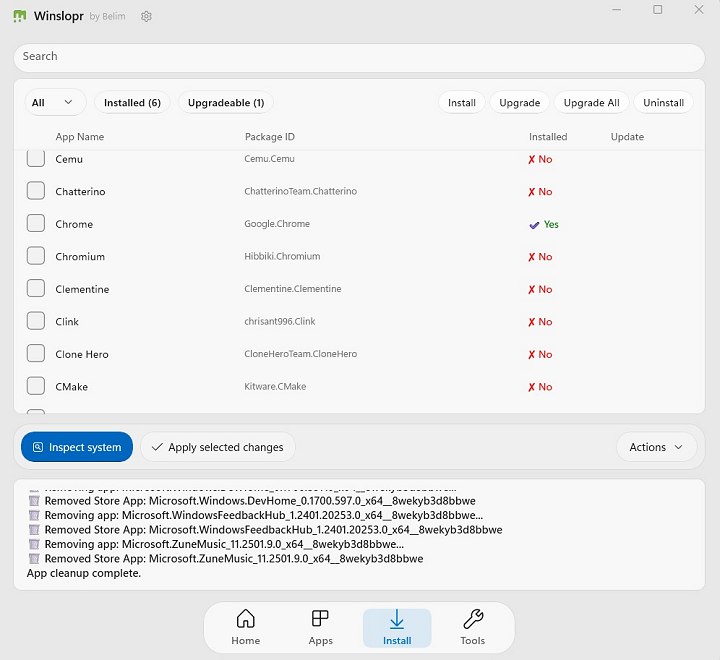
Task: Click trash icon beside Removing WindowsFeedbackHub log
Action: (34, 515)
